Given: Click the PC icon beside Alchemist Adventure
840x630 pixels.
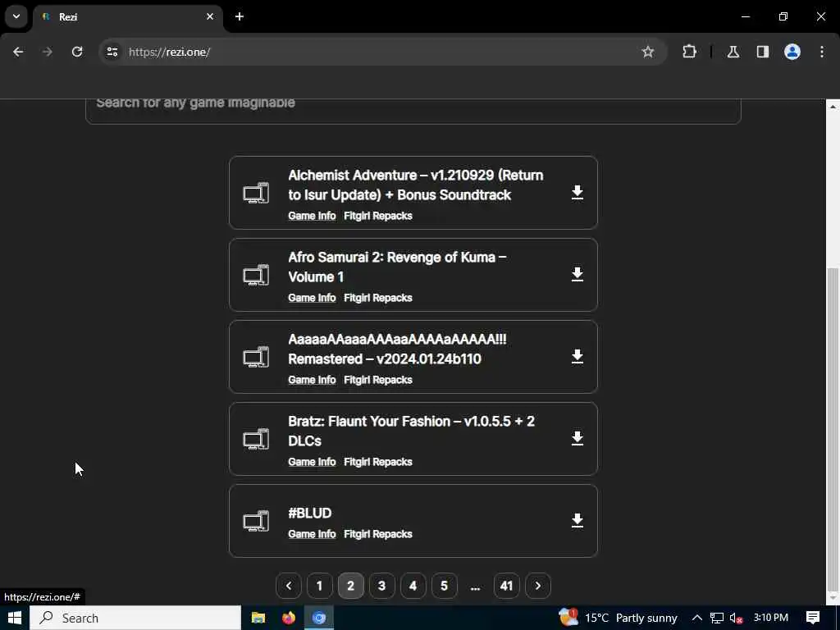Looking at the screenshot, I should pyautogui.click(x=256, y=193).
